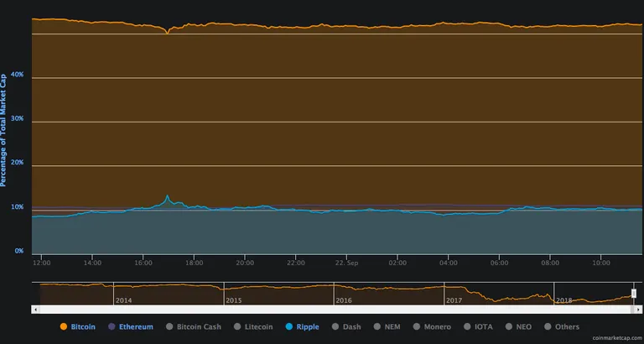The image size is (644, 344).
Task: Open the coinmarketcap.com credit link
Action: pyautogui.click(x=617, y=337)
